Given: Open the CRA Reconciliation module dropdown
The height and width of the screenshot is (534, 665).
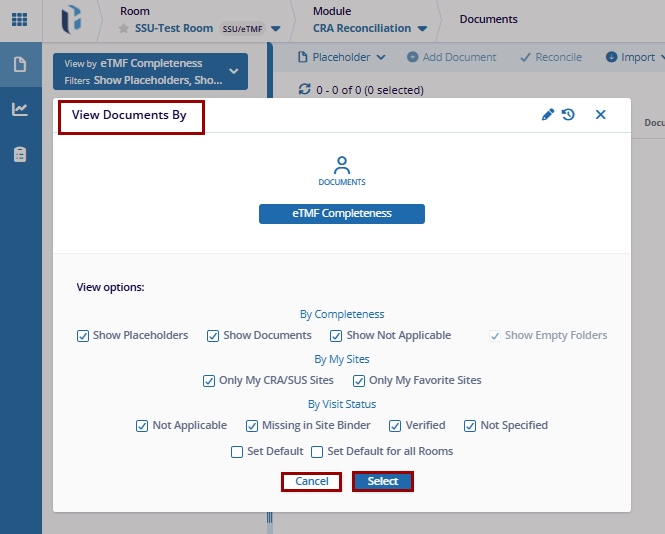Looking at the screenshot, I should 422,29.
